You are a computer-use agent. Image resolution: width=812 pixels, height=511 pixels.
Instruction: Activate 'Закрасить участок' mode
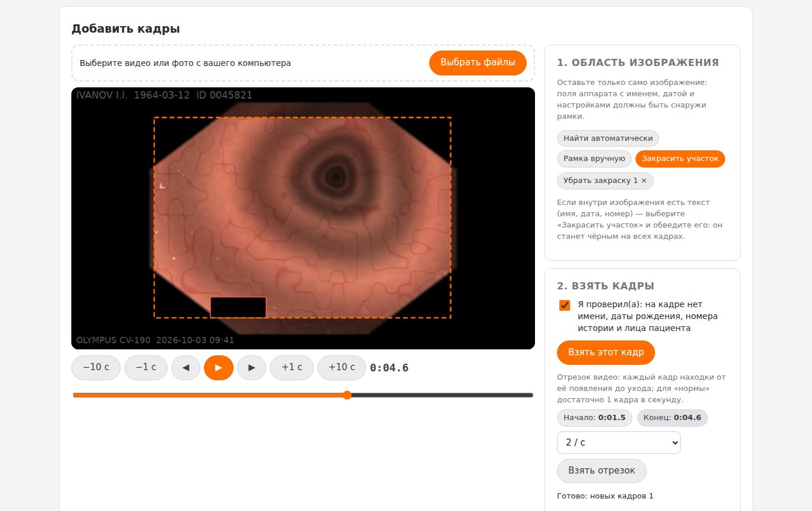(680, 159)
